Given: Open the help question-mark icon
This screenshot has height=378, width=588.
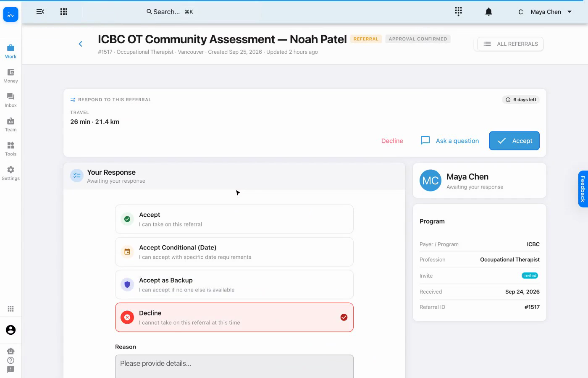Looking at the screenshot, I should pyautogui.click(x=10, y=360).
